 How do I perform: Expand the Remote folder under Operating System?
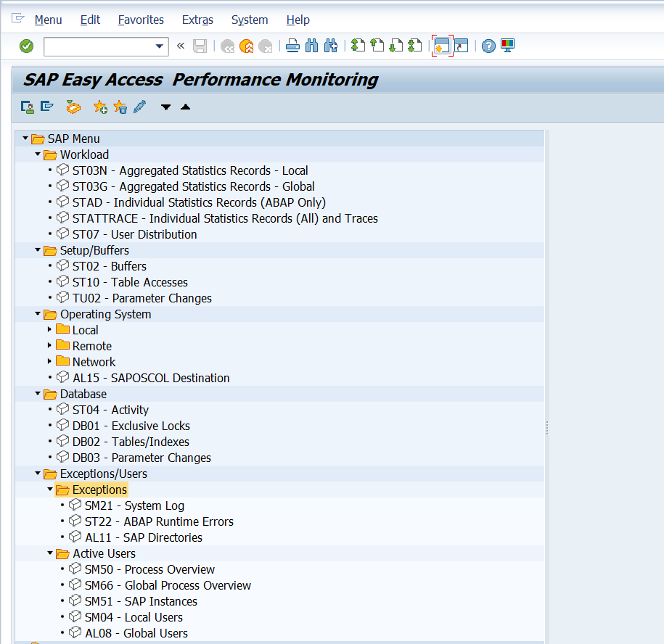[x=50, y=346]
